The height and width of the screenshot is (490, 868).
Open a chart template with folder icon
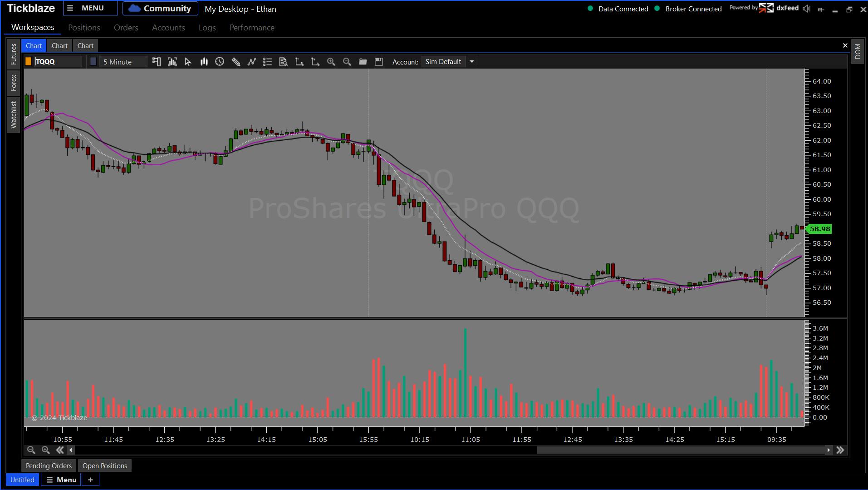point(363,62)
